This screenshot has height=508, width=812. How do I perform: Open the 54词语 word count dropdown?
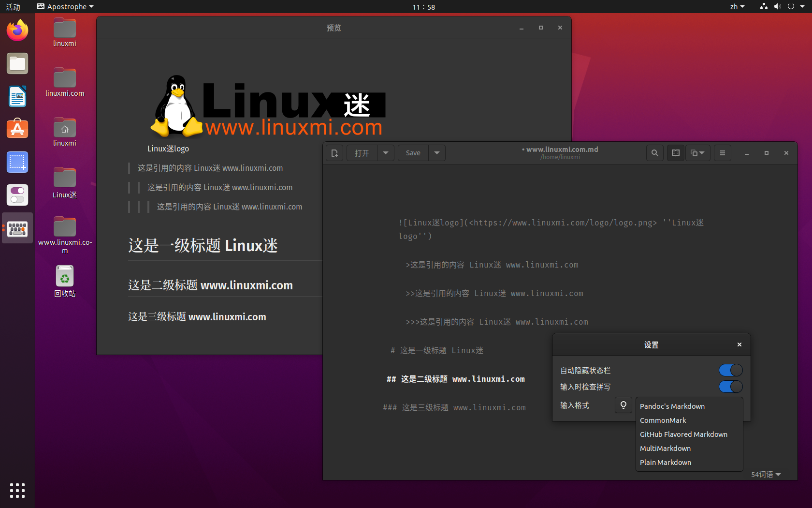(766, 475)
